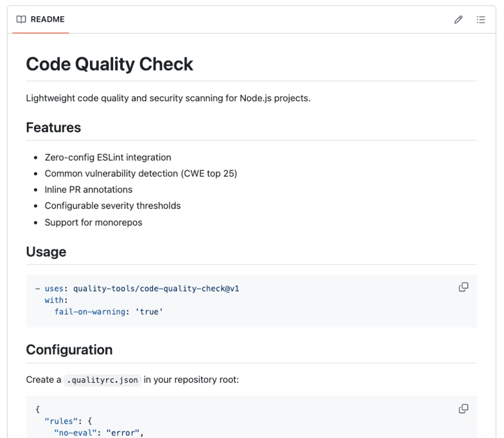The height and width of the screenshot is (438, 504).
Task: Click the Features section heading
Action: pos(54,128)
